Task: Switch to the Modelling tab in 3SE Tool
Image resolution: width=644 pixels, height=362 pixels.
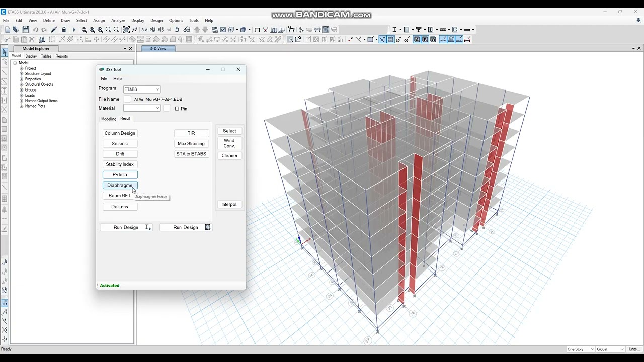Action: pyautogui.click(x=109, y=119)
